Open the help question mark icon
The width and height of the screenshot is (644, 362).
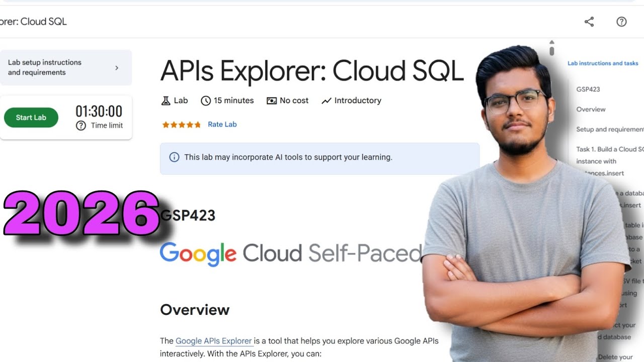621,22
